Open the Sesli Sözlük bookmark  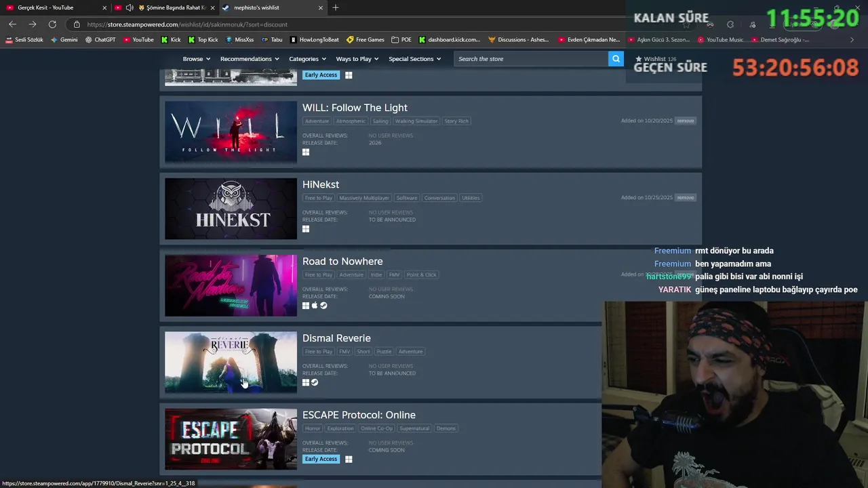(x=24, y=40)
